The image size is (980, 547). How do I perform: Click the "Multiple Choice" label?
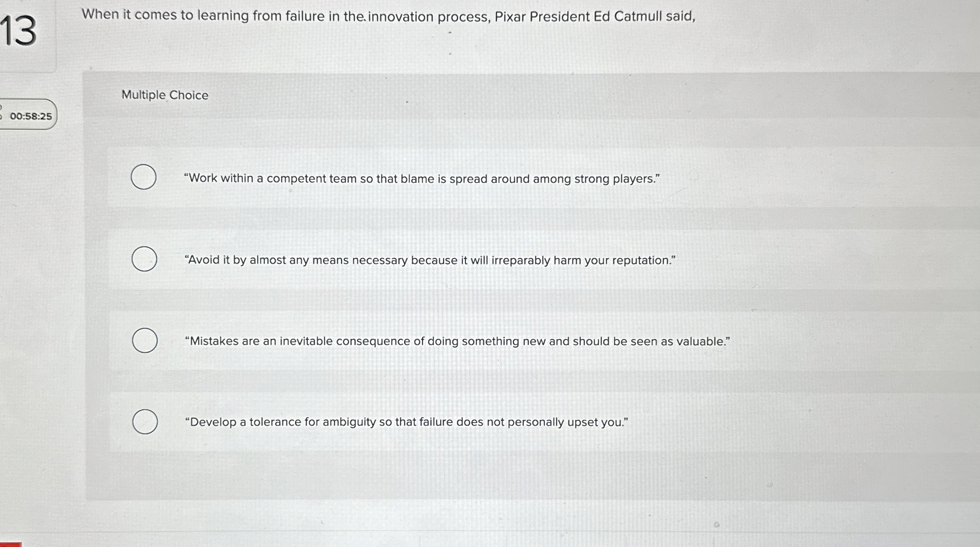(x=164, y=95)
